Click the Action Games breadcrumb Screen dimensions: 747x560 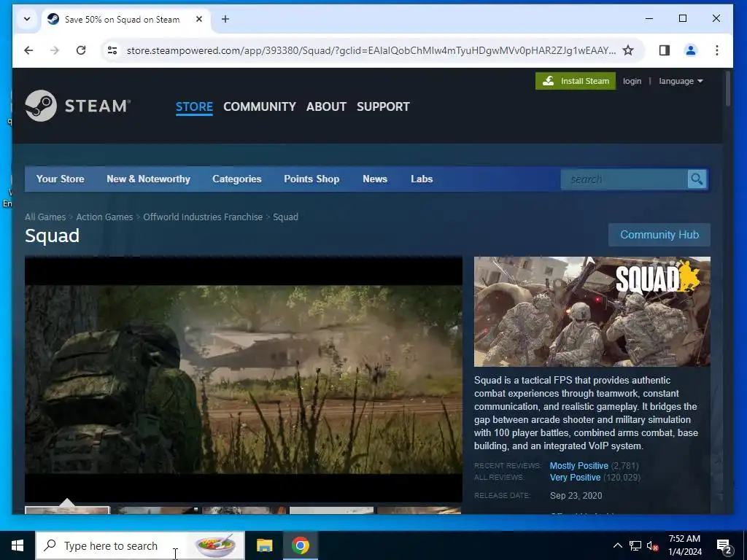pyautogui.click(x=104, y=217)
